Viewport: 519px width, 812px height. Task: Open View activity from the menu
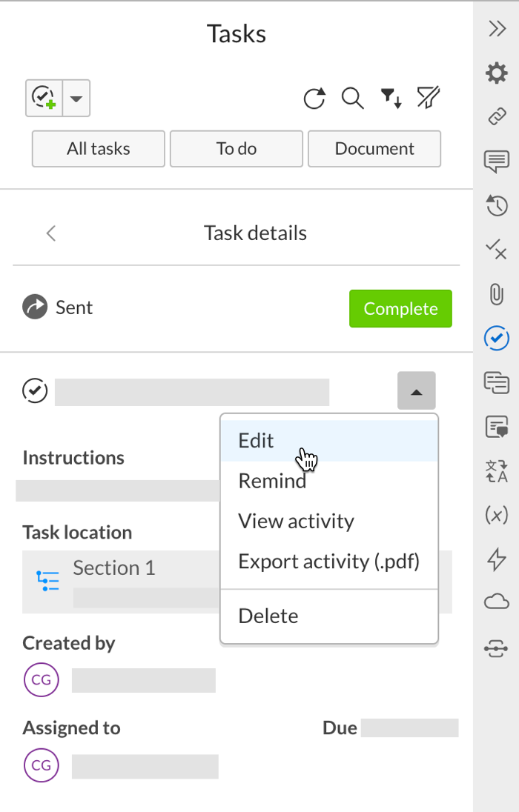[x=296, y=521]
